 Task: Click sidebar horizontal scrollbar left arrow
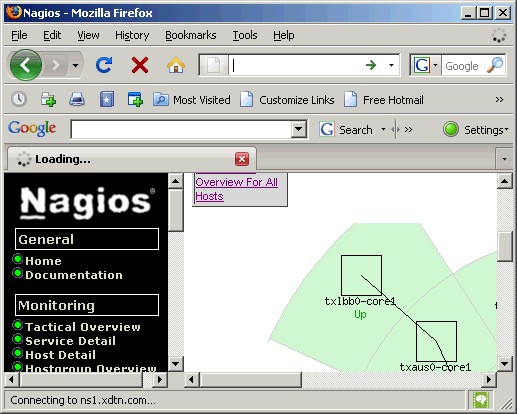click(x=12, y=379)
